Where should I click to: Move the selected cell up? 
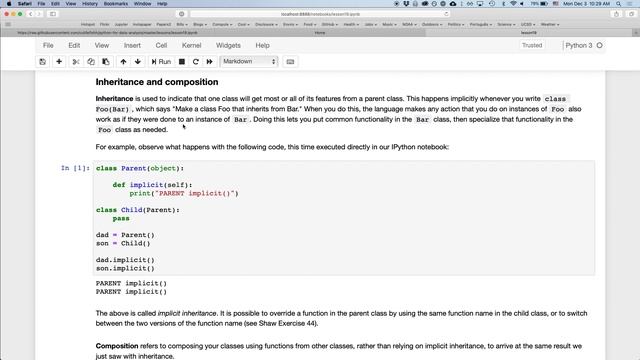(123, 62)
